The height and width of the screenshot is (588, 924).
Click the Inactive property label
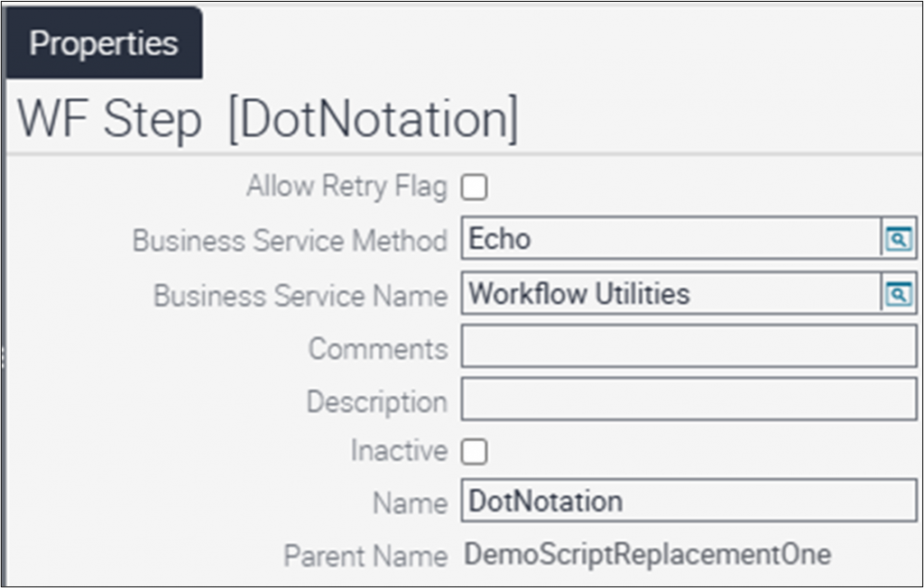399,451
